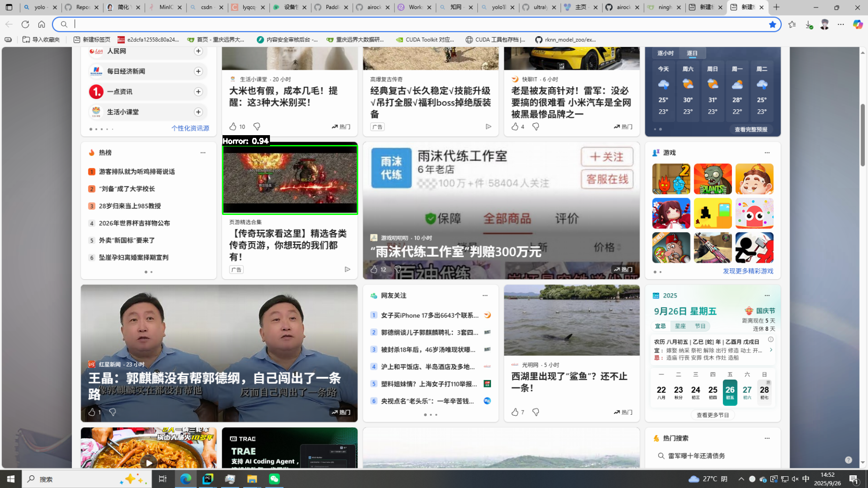Click 查看完整预报 weather button
The image size is (868, 488).
[x=751, y=130]
